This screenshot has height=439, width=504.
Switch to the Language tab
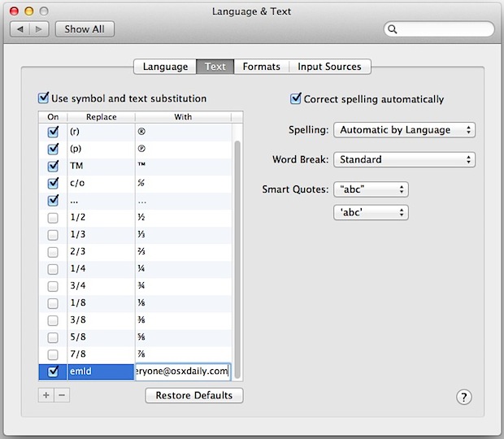tap(165, 67)
